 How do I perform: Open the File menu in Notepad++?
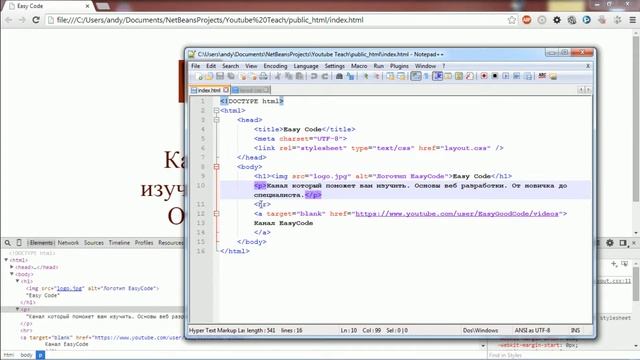click(x=196, y=66)
